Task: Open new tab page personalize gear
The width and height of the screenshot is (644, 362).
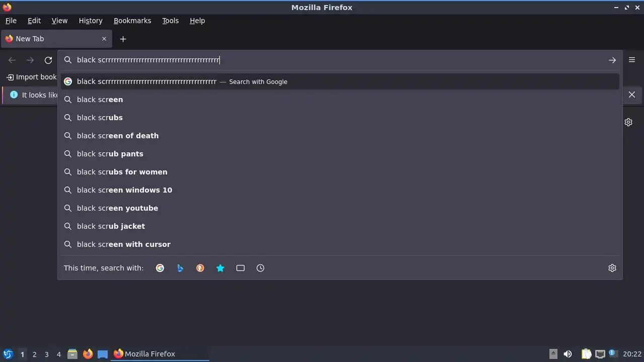Action: click(x=628, y=122)
